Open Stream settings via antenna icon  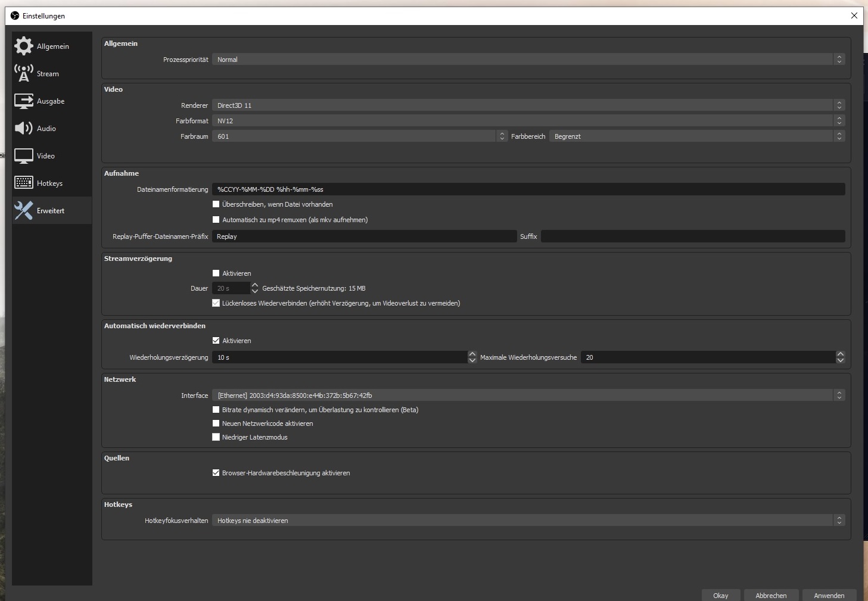(24, 73)
